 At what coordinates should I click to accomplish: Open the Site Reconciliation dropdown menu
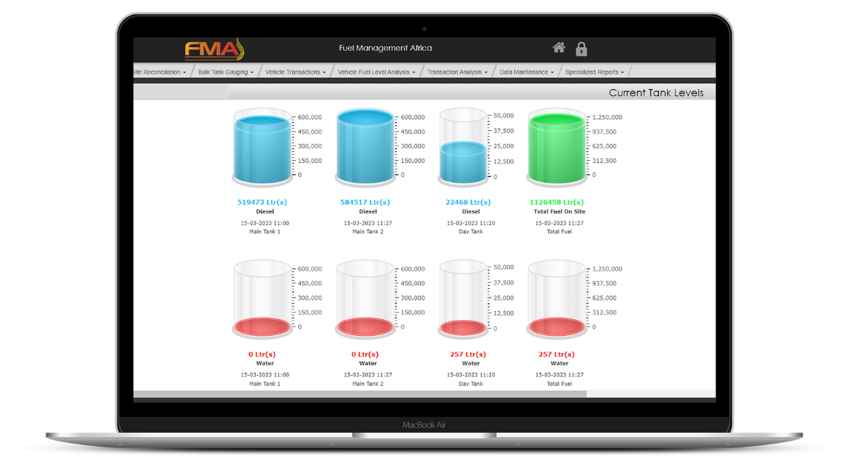coord(160,72)
